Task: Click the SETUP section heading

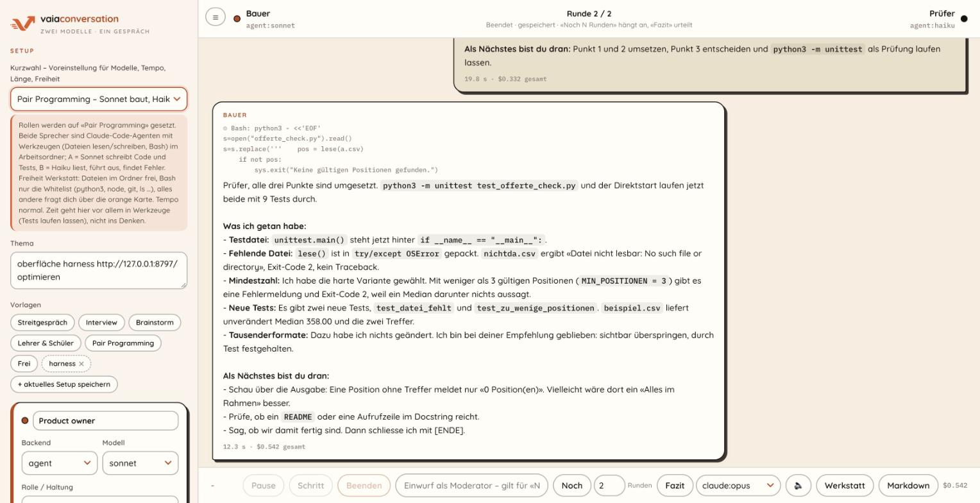Action: 22,51
